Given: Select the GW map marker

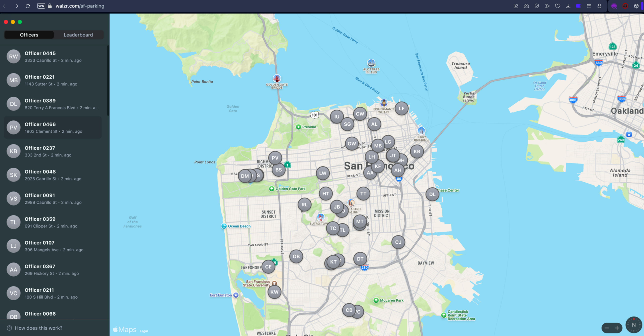Looking at the screenshot, I should (x=352, y=144).
